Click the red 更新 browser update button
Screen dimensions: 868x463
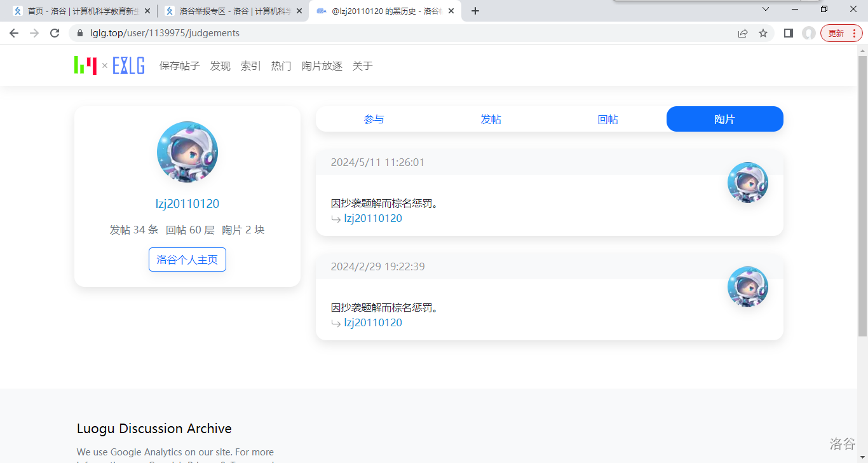pos(841,33)
